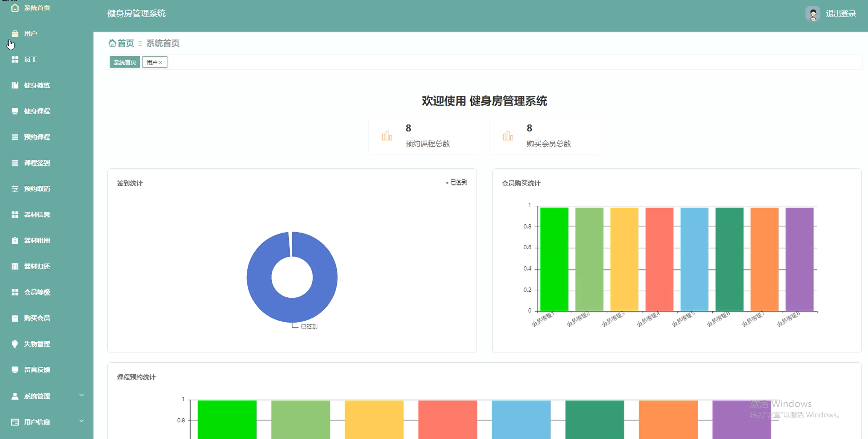Click 退出登录 to log out

pyautogui.click(x=841, y=14)
